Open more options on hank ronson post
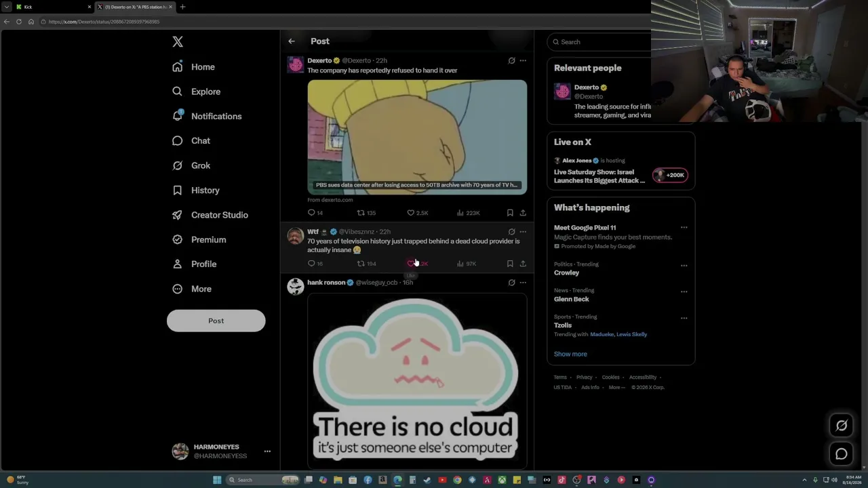The height and width of the screenshot is (488, 868). pyautogui.click(x=523, y=283)
